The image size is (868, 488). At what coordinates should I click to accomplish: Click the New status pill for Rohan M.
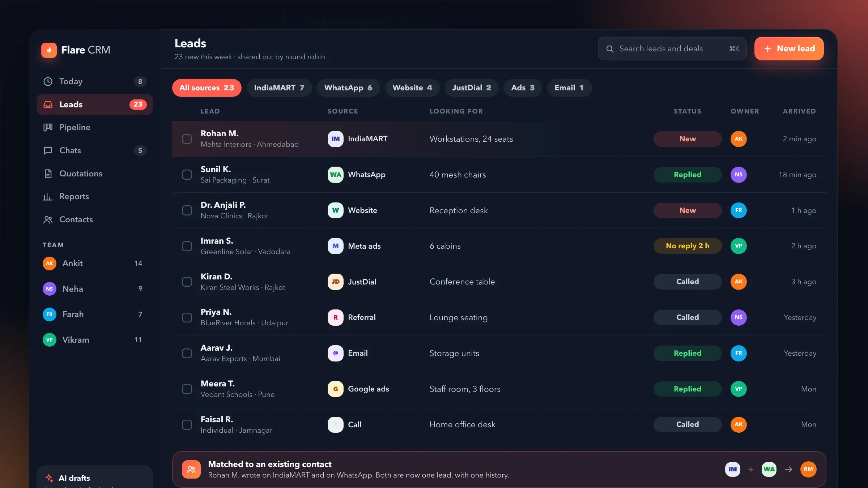coord(688,139)
